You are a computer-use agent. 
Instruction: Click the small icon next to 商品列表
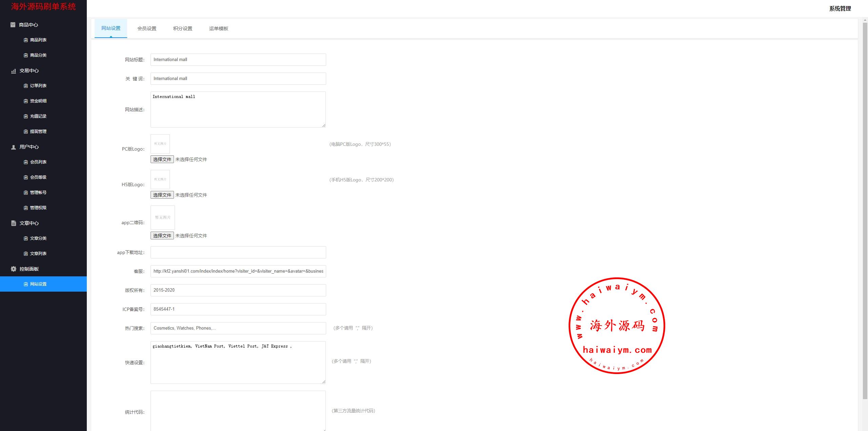click(x=26, y=40)
